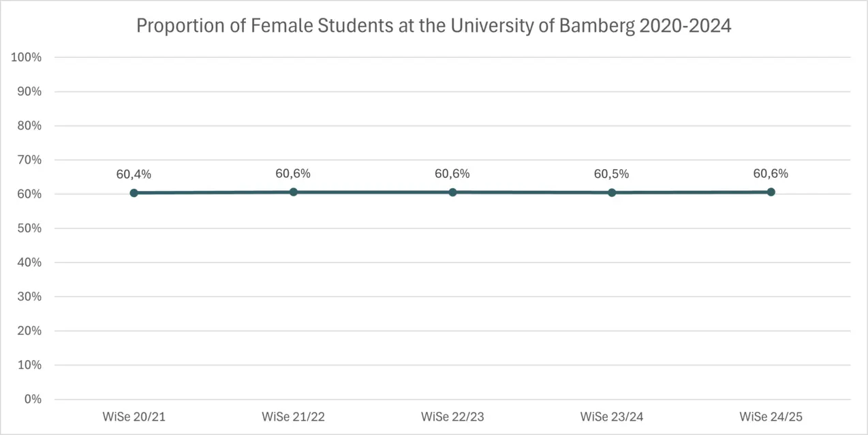
Task: Select the WiSe 23/24 axis label
Action: pos(611,417)
